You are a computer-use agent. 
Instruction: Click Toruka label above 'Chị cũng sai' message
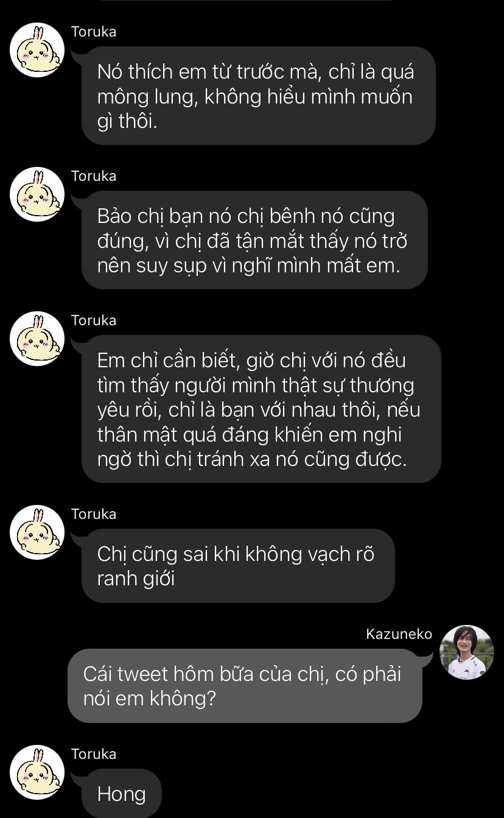pos(94,514)
